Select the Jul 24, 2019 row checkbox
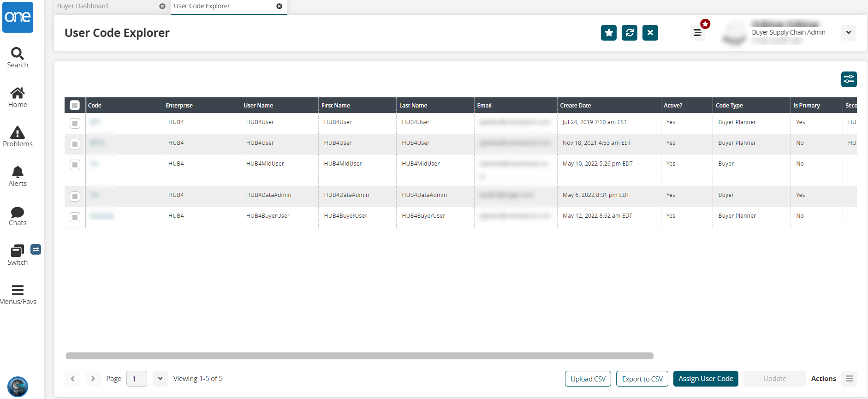 point(75,123)
